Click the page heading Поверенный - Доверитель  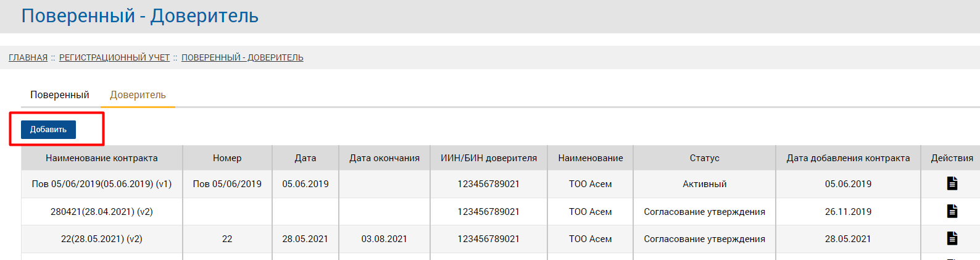point(140,16)
